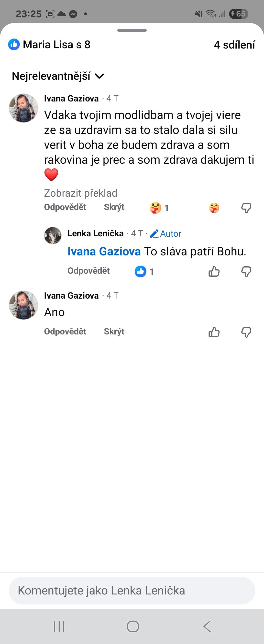Image resolution: width=264 pixels, height=644 pixels.
Task: Open Lenka Lenička's profile picture thumbnail
Action: pos(53,235)
